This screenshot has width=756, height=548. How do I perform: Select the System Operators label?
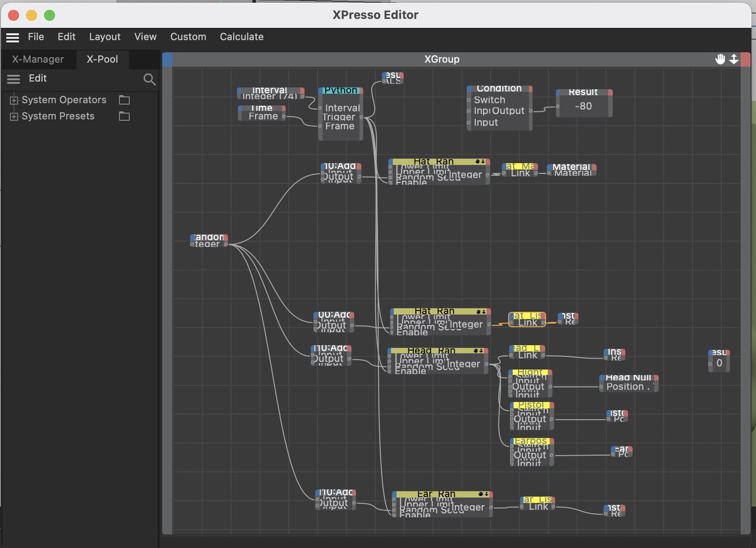click(64, 100)
